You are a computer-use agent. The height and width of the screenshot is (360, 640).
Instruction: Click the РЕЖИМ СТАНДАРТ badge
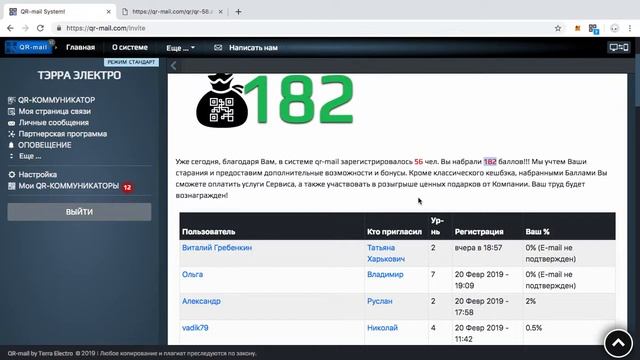click(x=131, y=62)
